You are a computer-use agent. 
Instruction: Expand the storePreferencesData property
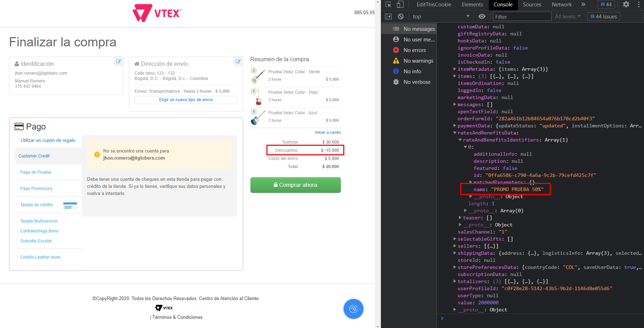coord(455,267)
